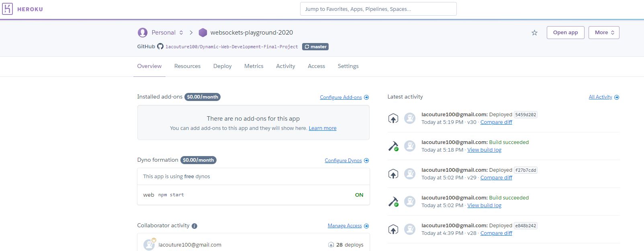Focus the Jump to Favorites search field
Screen dimensions: 644x251
(x=378, y=9)
